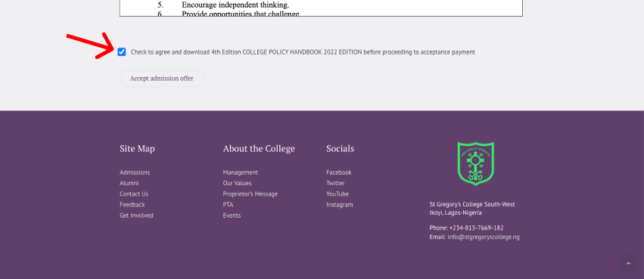Click 'Encourage independent thinking' document line
The width and height of the screenshot is (644, 279).
(235, 5)
